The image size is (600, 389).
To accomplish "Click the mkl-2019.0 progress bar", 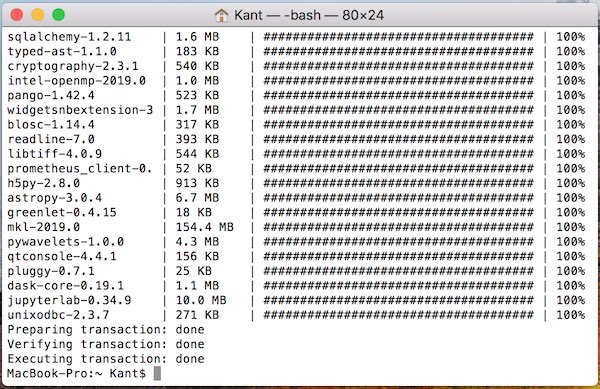I will pyautogui.click(x=398, y=227).
